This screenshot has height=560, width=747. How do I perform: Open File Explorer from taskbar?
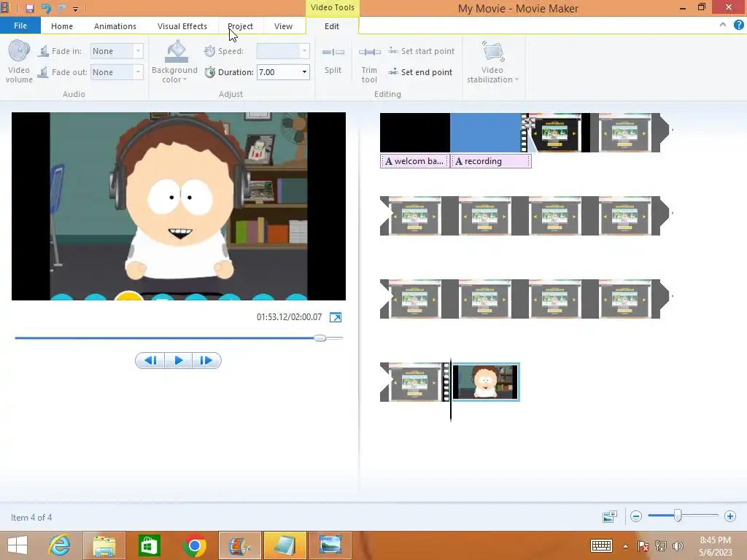point(104,545)
